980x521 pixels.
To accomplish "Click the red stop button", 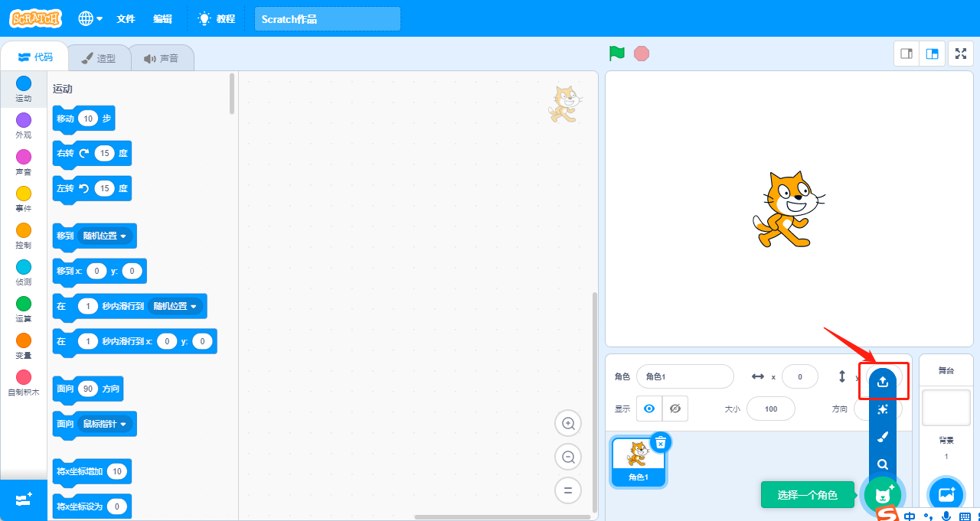I will 642,54.
